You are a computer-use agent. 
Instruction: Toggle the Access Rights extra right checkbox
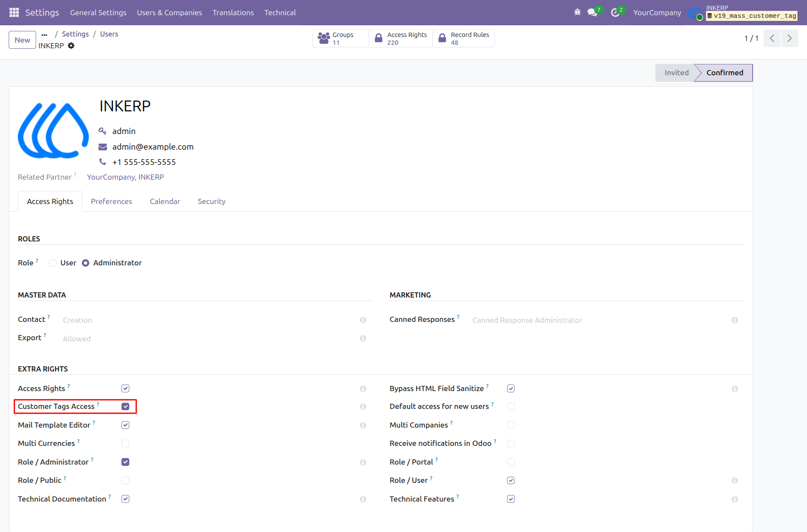click(x=125, y=388)
